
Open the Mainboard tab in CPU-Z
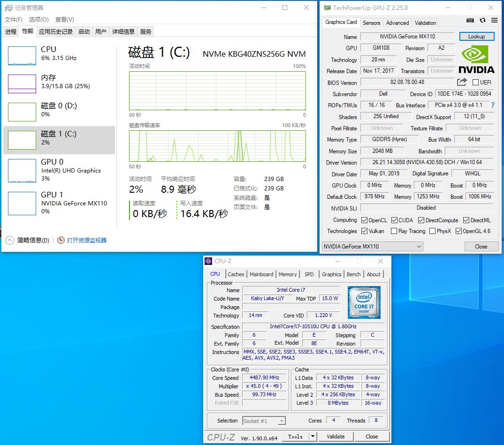261,274
